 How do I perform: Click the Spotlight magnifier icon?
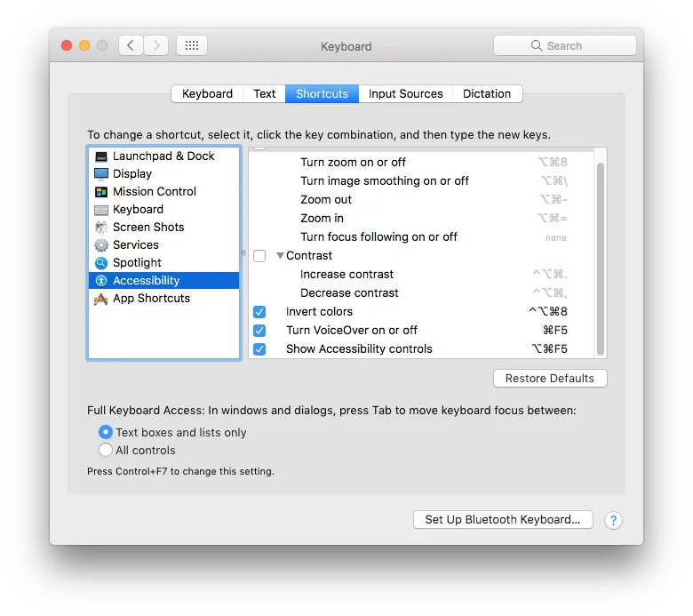101,263
